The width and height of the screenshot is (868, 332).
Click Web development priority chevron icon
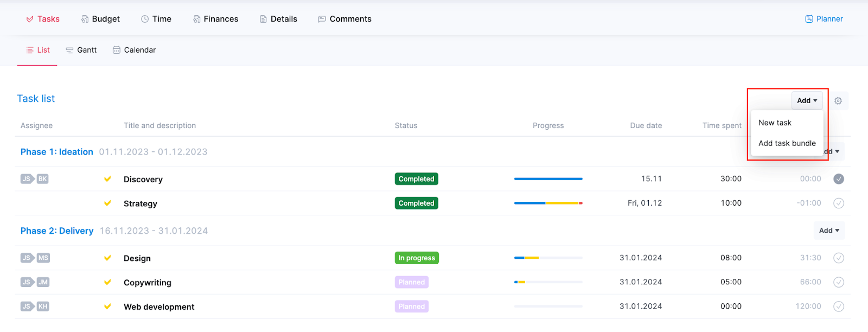pyautogui.click(x=107, y=307)
